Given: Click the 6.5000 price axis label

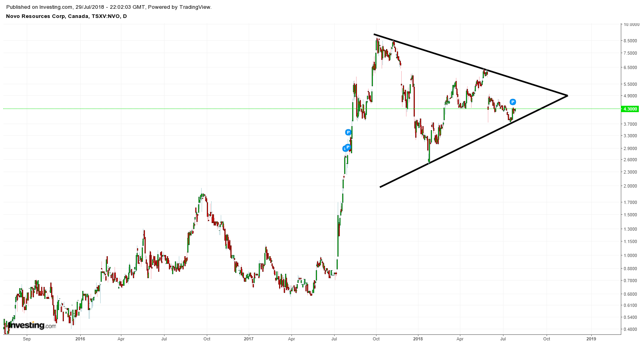Looking at the screenshot, I should point(630,67).
